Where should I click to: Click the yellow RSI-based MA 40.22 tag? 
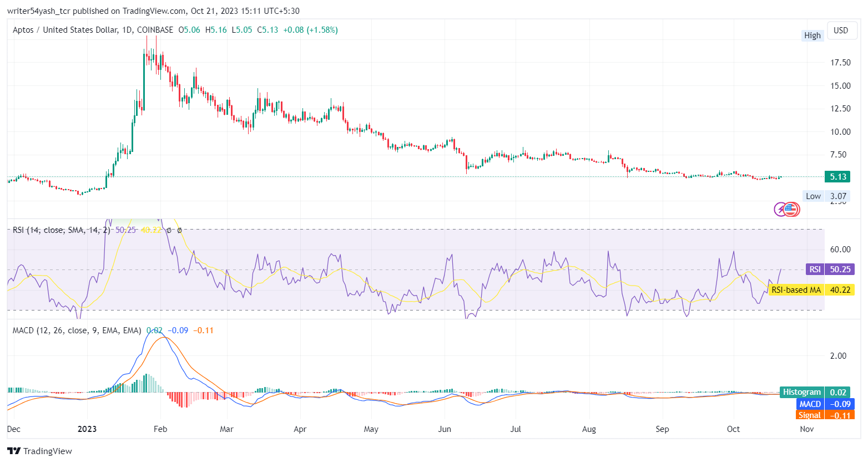click(x=811, y=290)
